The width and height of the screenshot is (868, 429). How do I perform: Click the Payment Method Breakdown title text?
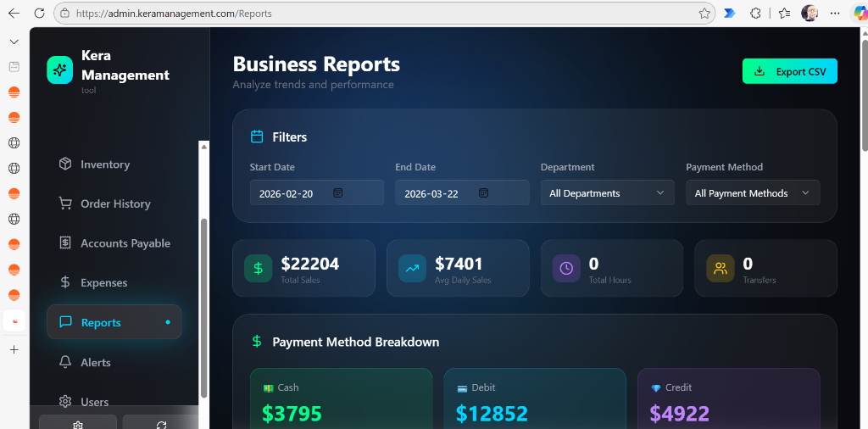click(356, 342)
